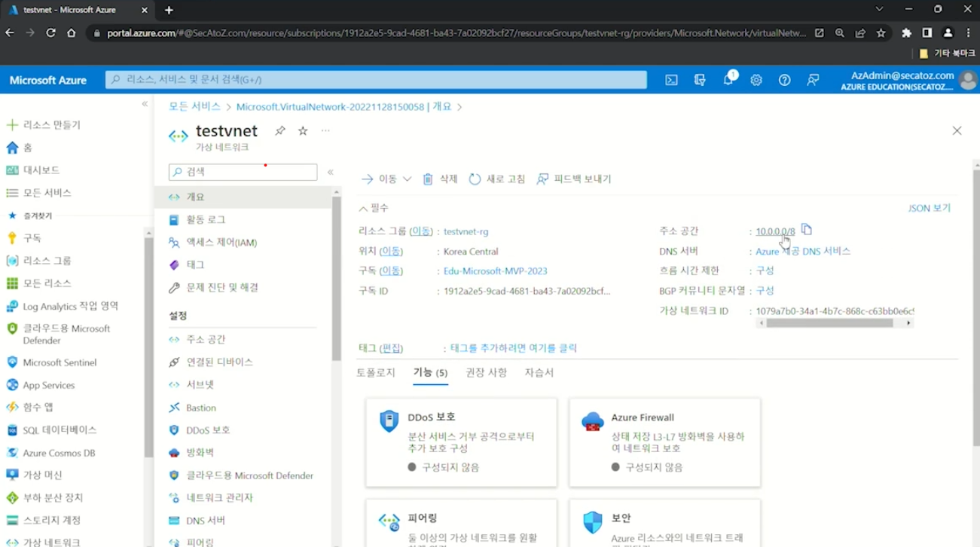Open the 보안 feature card
The width and height of the screenshot is (980, 547).
[664, 523]
